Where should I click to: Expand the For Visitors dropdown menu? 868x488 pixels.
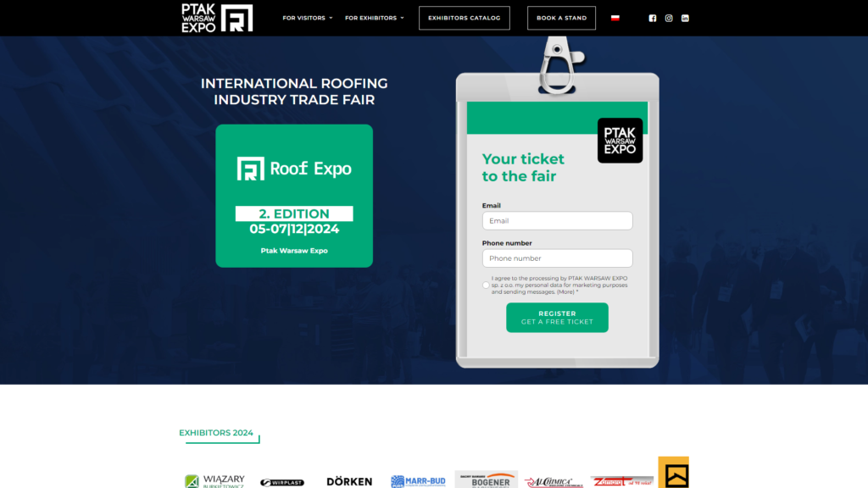[x=307, y=19]
